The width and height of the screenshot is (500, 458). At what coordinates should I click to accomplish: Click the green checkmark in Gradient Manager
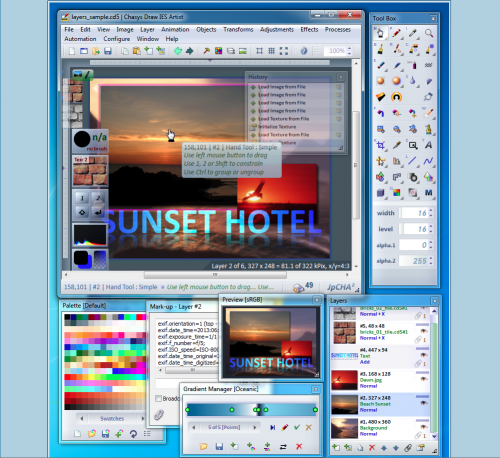click(x=297, y=427)
